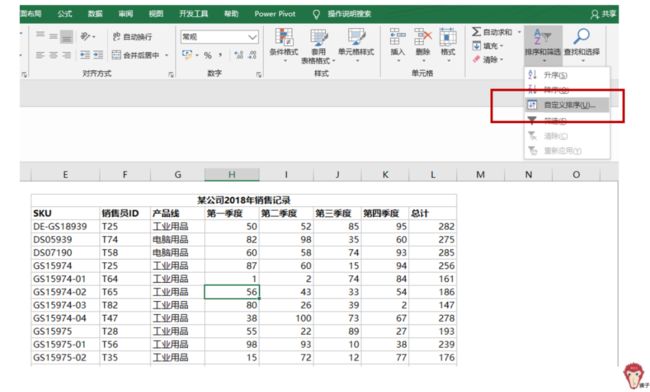Click 合并后居中 merge and center
650x392 pixels.
[136, 55]
